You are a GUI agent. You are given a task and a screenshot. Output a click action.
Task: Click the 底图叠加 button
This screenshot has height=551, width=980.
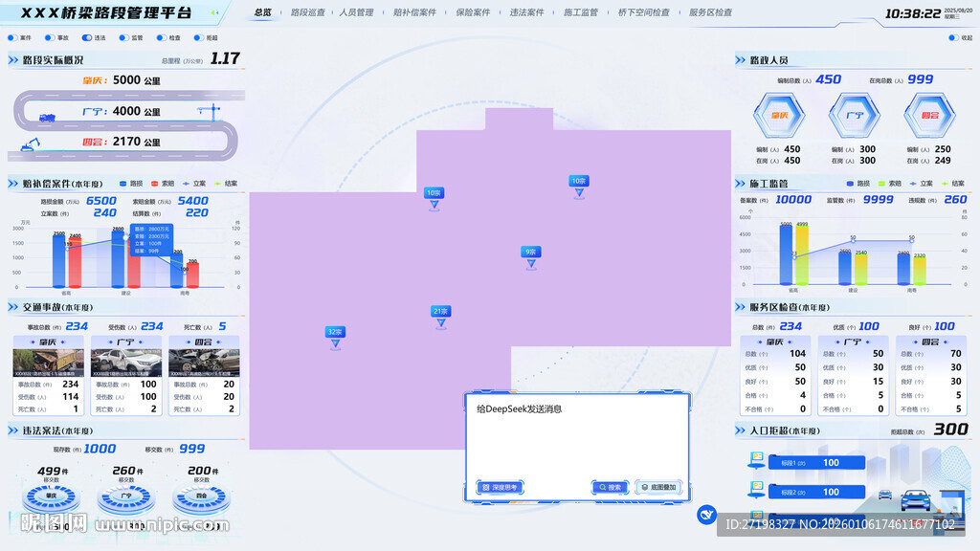tap(659, 487)
